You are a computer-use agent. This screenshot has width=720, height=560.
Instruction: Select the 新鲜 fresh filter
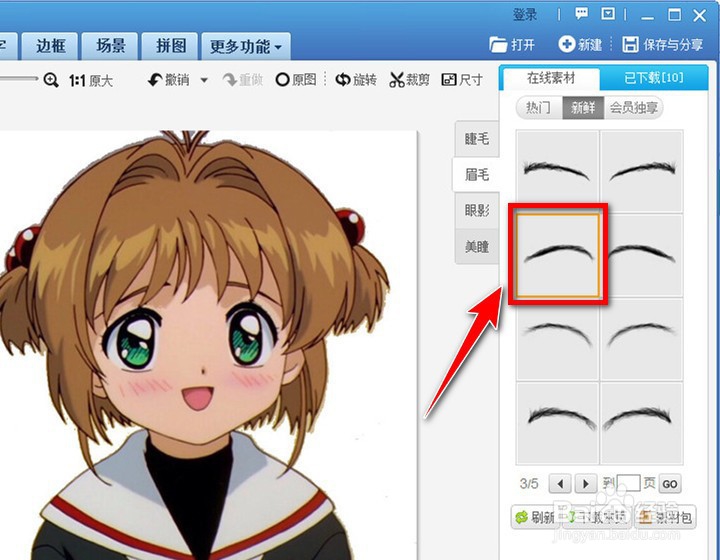[583, 108]
